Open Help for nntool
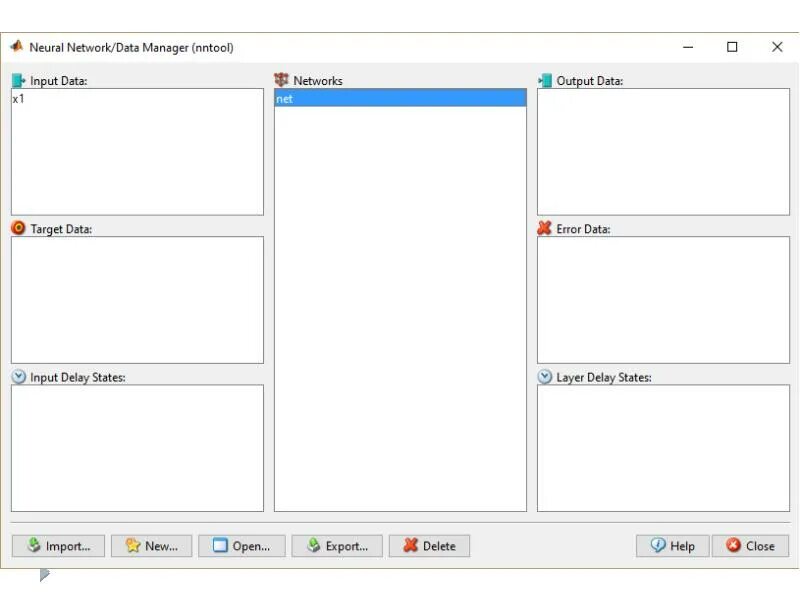This screenshot has height=600, width=800. (x=672, y=546)
